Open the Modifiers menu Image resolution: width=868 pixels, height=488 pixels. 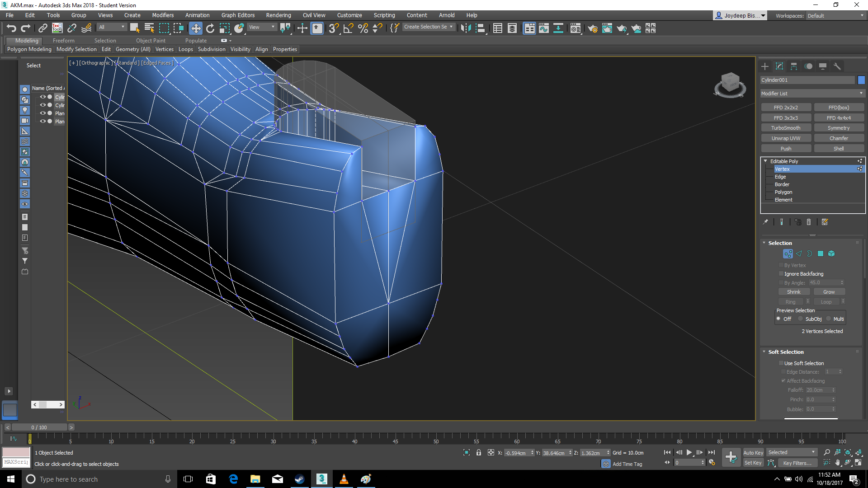click(163, 15)
